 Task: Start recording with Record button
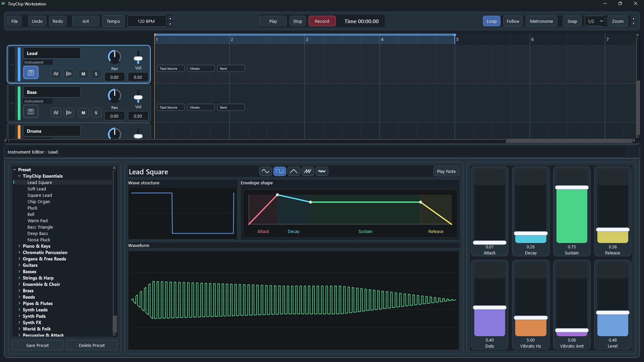click(322, 21)
